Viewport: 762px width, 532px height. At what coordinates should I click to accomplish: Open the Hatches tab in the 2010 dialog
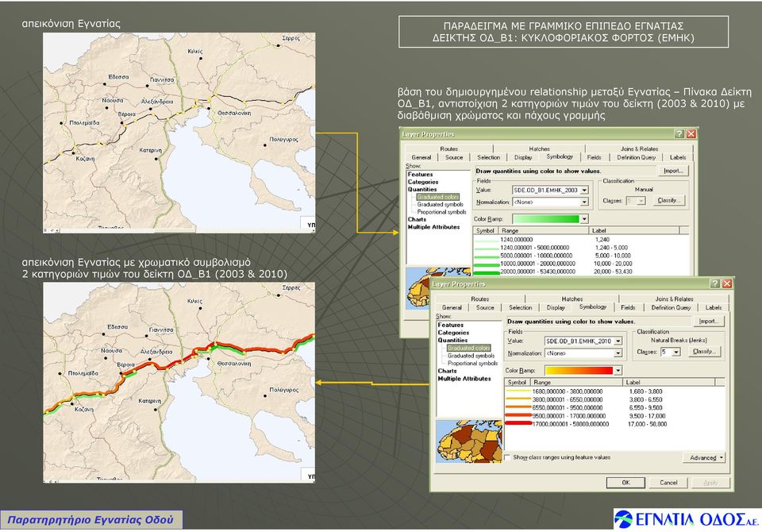pos(572,299)
